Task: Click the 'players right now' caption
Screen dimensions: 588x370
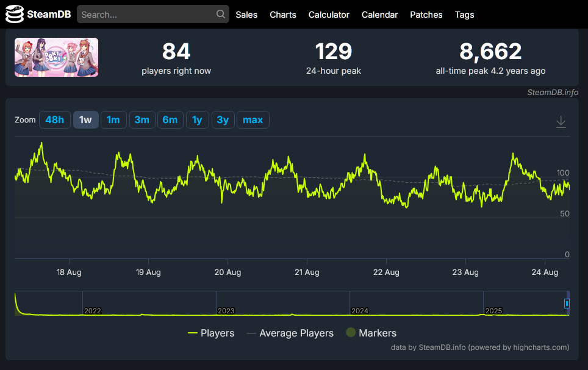Action: point(176,71)
